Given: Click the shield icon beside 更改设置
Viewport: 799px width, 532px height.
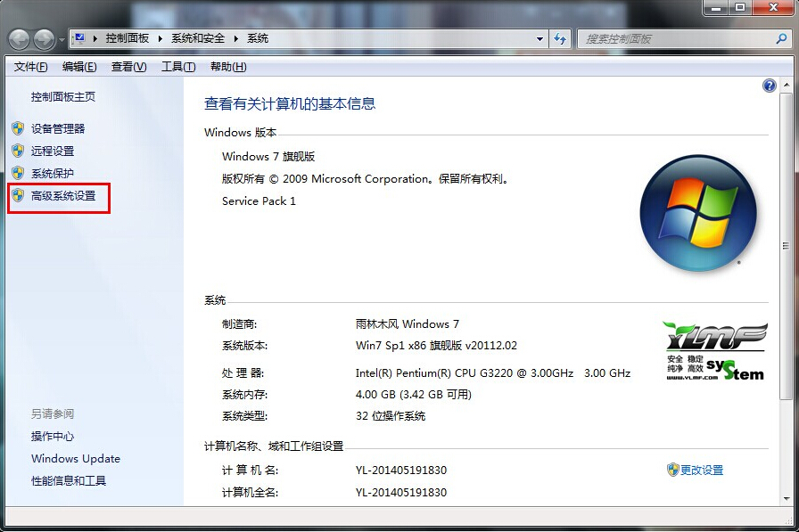Looking at the screenshot, I should pyautogui.click(x=672, y=470).
